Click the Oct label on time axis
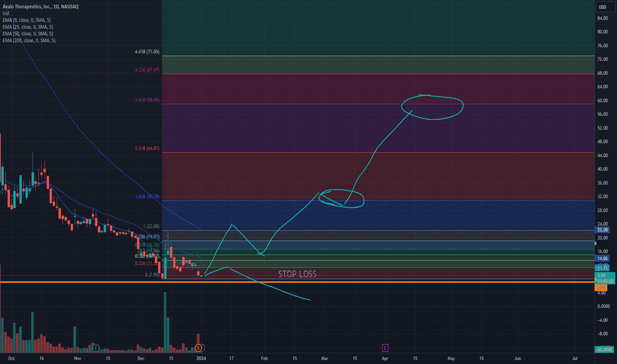Viewport: 617px width, 364px height. [x=11, y=359]
